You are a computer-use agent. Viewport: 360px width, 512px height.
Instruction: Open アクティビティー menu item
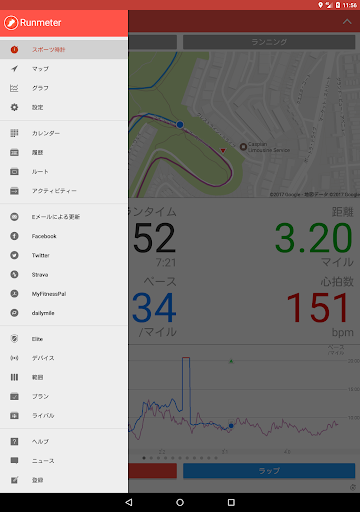[64, 191]
